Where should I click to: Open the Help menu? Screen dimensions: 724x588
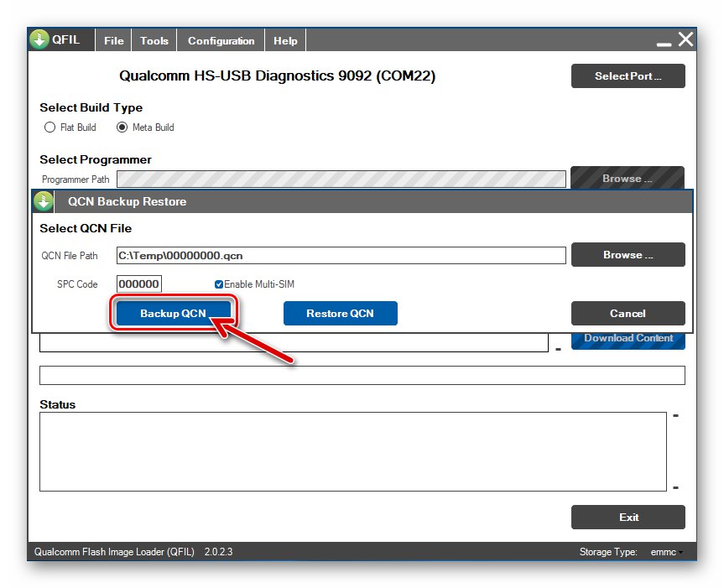(x=285, y=40)
